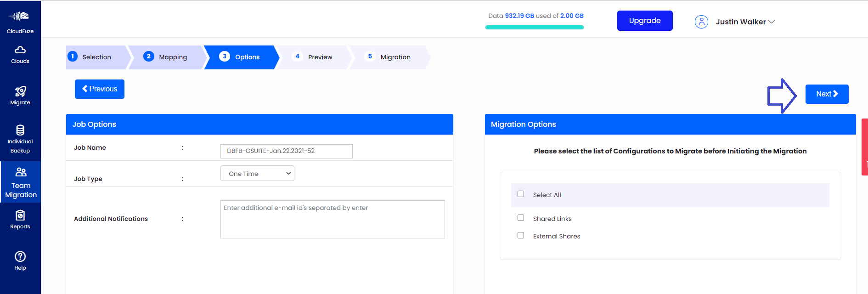Open the Job Type dropdown
The height and width of the screenshot is (294, 868).
[257, 173]
